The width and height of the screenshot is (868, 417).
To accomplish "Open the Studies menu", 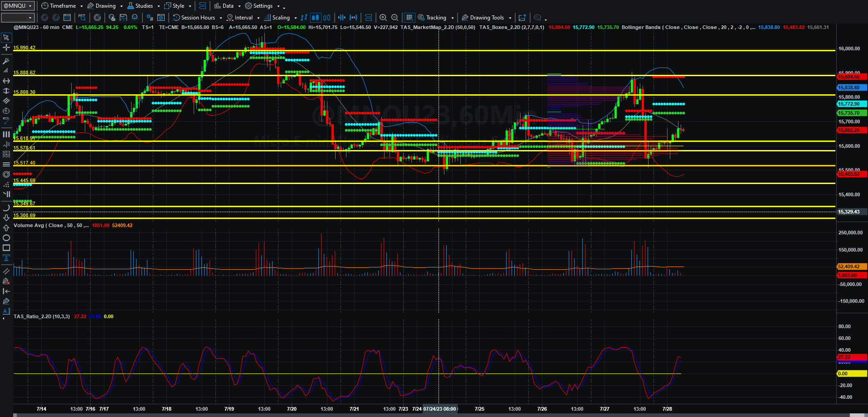I will 143,6.
